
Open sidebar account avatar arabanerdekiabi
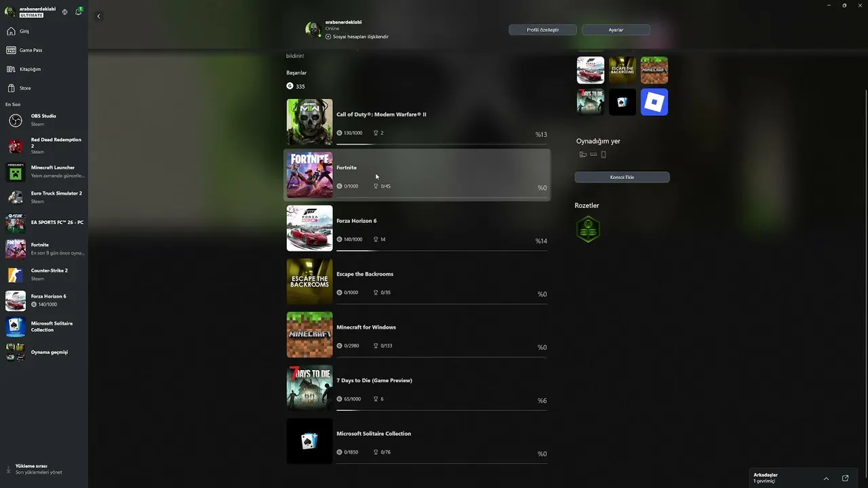9,12
